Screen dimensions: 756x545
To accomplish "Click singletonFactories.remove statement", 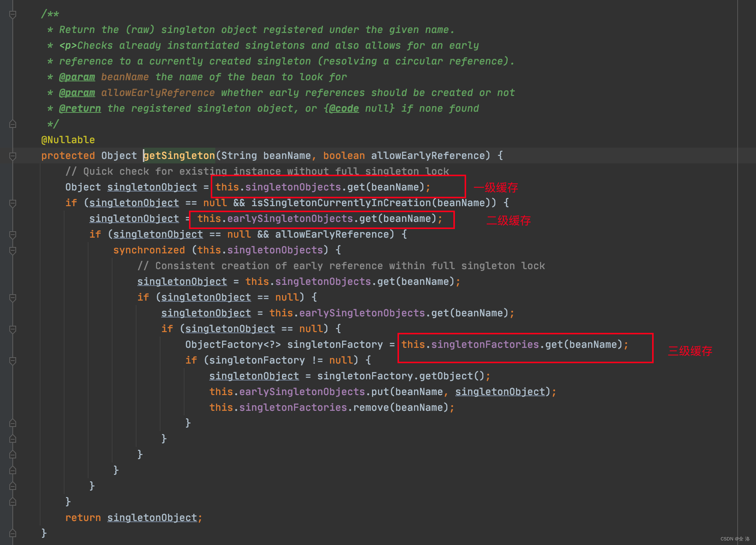I will (x=332, y=407).
